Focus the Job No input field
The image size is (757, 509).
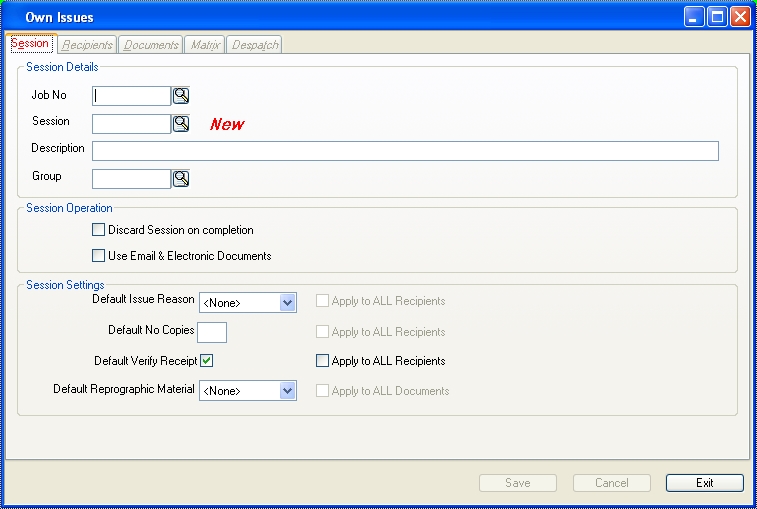click(x=131, y=96)
